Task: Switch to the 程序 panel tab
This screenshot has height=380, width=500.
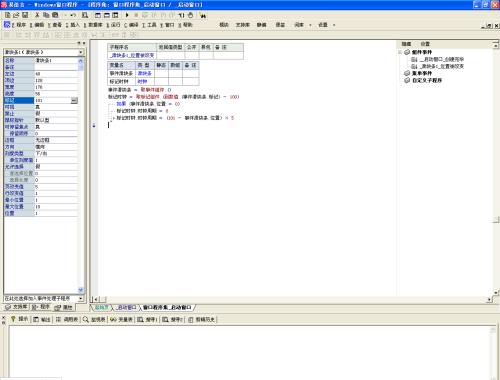Action: (41, 307)
